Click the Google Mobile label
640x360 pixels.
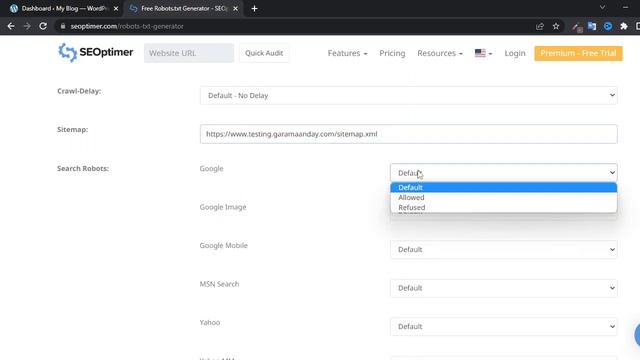224,245
